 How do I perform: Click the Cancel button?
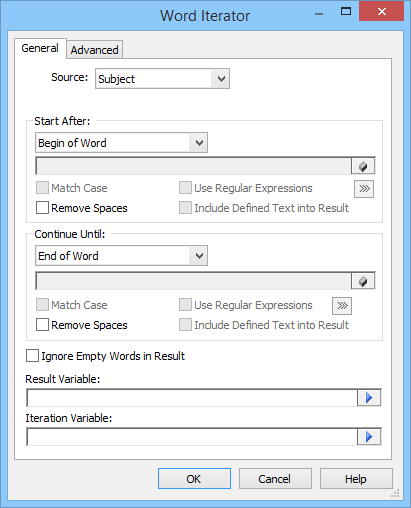[x=275, y=479]
